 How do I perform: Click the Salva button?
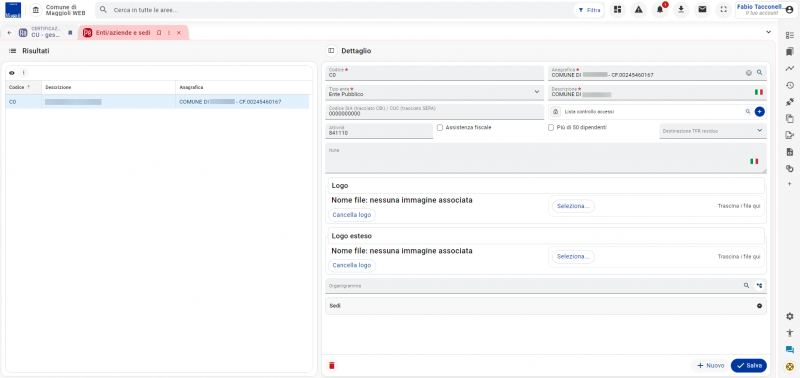pos(748,365)
